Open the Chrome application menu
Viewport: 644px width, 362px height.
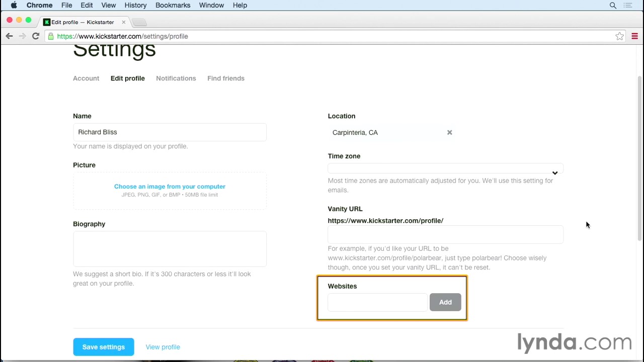(x=39, y=5)
